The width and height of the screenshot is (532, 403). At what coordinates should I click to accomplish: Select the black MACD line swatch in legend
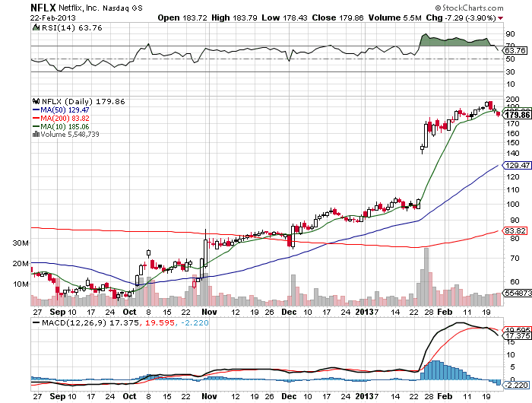pyautogui.click(x=36, y=322)
